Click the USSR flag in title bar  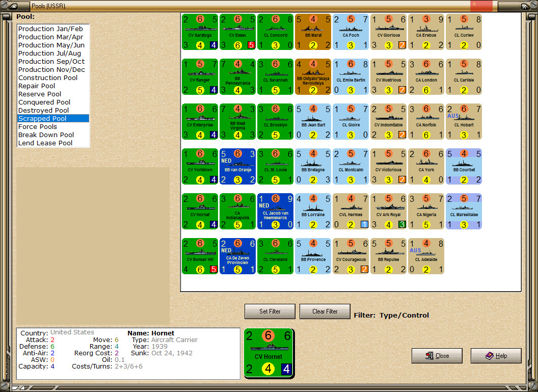click(481, 6)
